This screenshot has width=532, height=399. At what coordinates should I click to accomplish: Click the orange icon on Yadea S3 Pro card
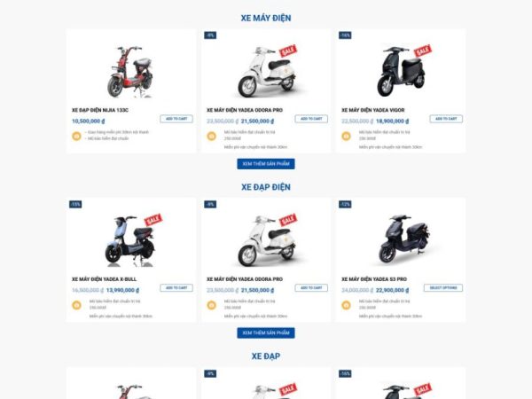(x=347, y=305)
